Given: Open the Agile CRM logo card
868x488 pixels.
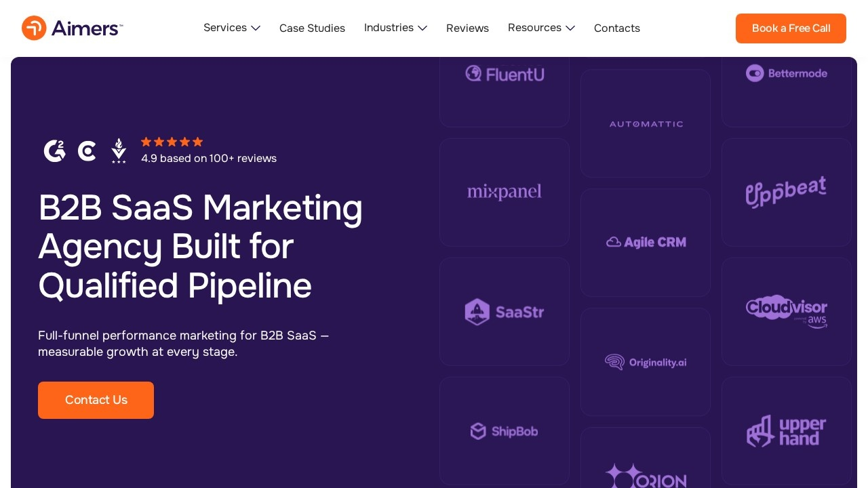Looking at the screenshot, I should click(x=646, y=243).
